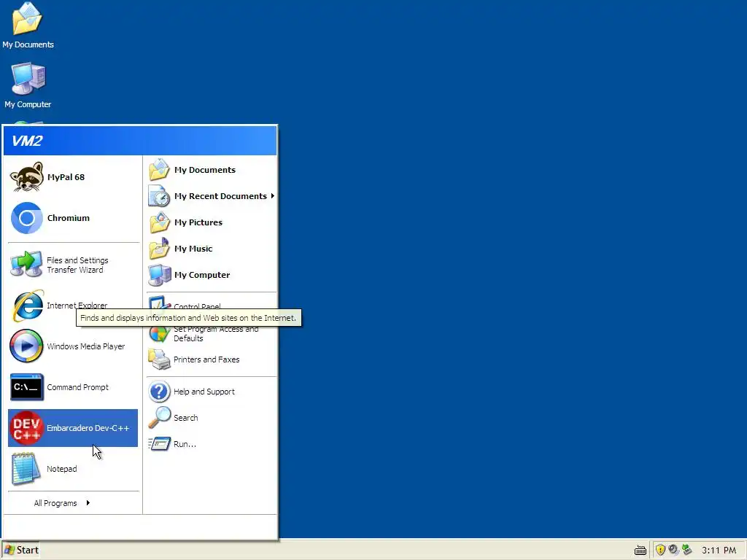Click the Help and Support question mark icon
The height and width of the screenshot is (560, 747).
point(159,392)
